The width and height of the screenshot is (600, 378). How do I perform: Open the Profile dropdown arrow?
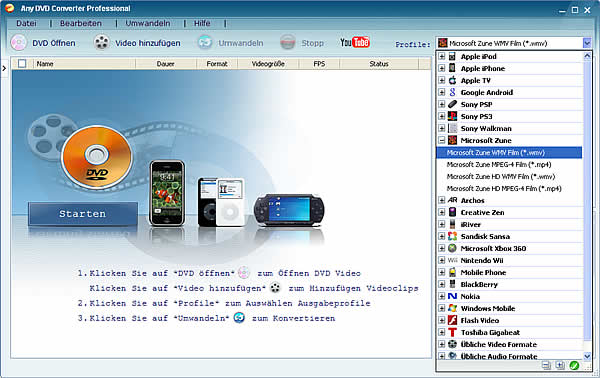click(587, 43)
